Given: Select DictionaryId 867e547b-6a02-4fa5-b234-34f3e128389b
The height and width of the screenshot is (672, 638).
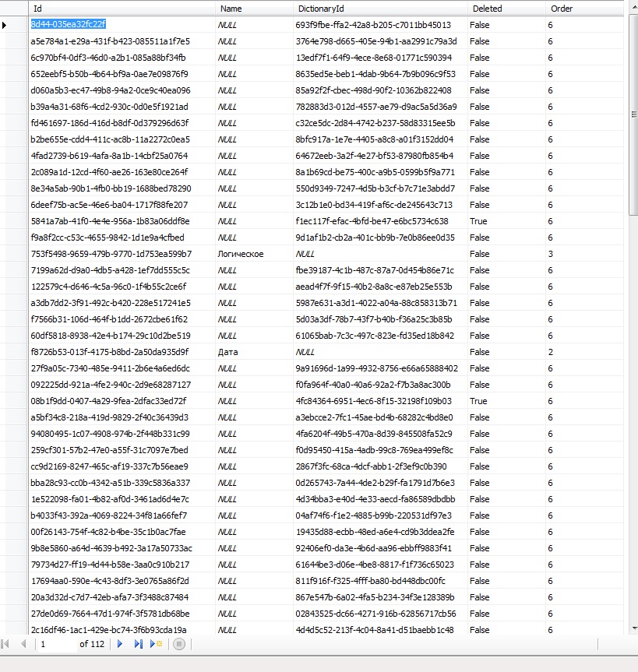Looking at the screenshot, I should tap(380, 597).
